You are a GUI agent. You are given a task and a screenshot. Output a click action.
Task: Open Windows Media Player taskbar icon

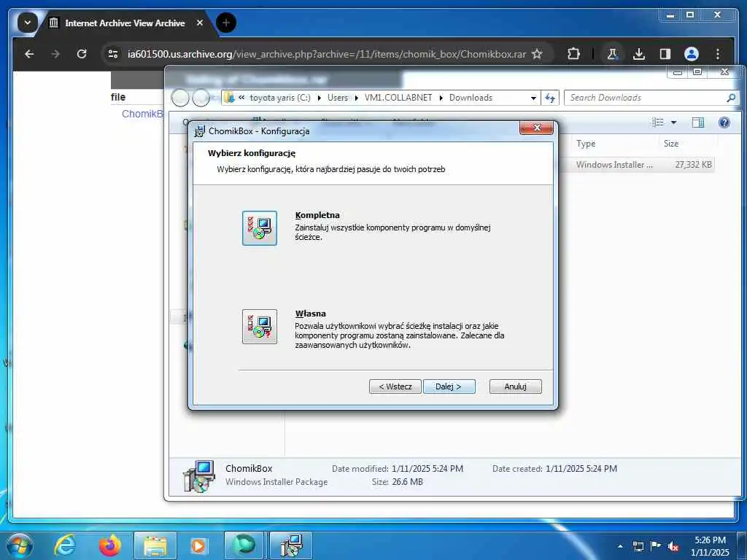click(198, 545)
